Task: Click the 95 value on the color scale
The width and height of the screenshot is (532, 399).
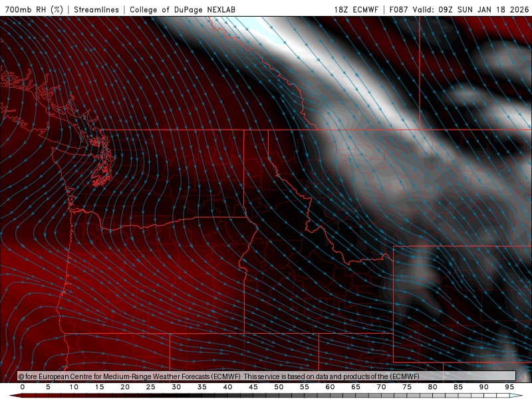Action: (x=509, y=387)
